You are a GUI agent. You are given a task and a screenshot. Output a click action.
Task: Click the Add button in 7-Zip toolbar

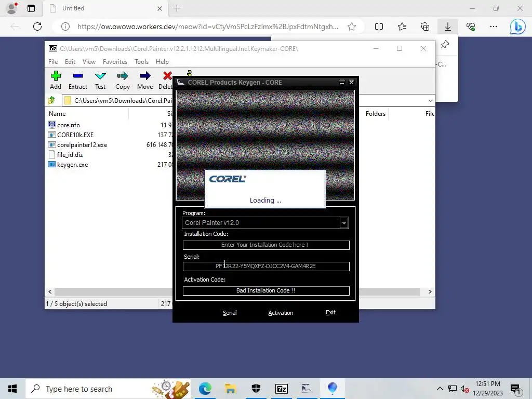point(56,81)
